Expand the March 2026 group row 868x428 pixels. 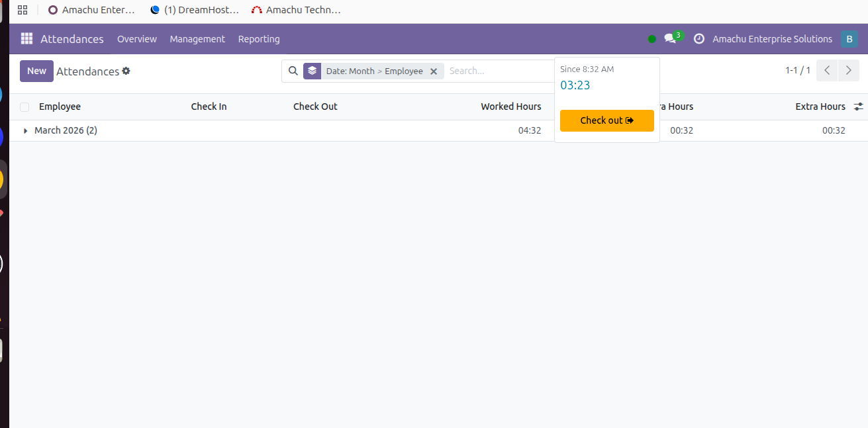click(26, 131)
